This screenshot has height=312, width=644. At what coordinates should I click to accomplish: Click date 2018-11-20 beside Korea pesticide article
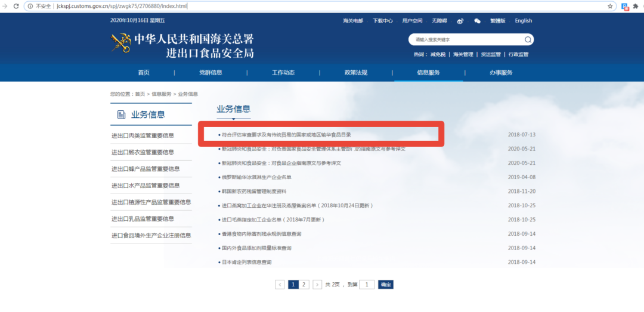tap(522, 192)
